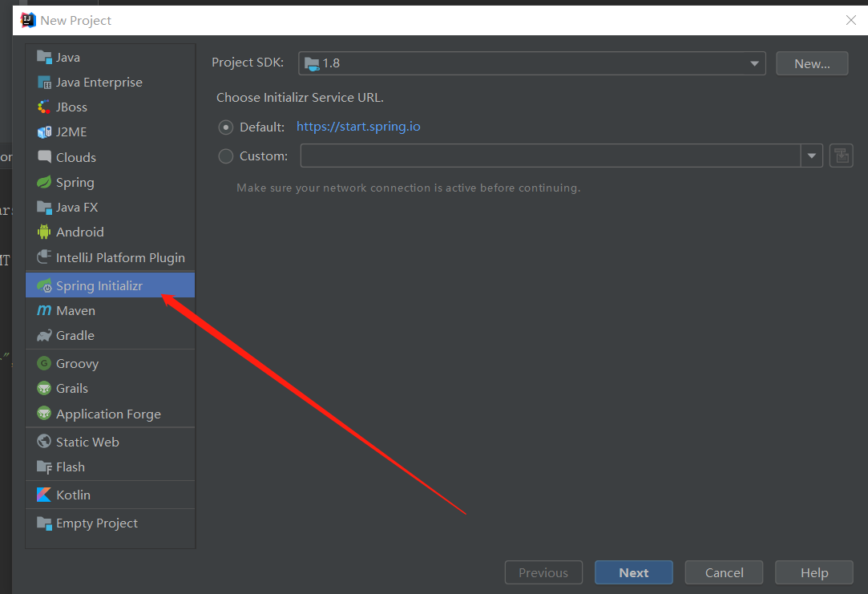Image resolution: width=868 pixels, height=594 pixels.
Task: Select the Default service URL radio button
Action: tap(225, 127)
